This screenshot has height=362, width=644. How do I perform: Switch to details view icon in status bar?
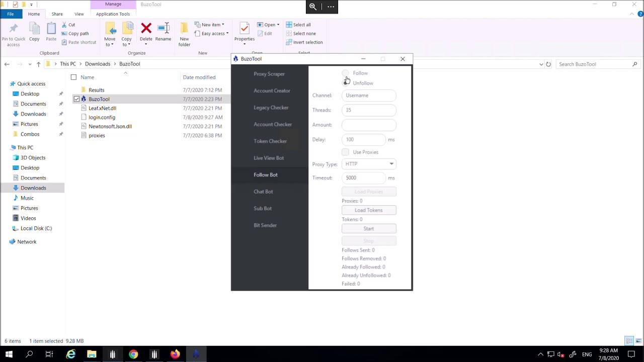(x=629, y=341)
